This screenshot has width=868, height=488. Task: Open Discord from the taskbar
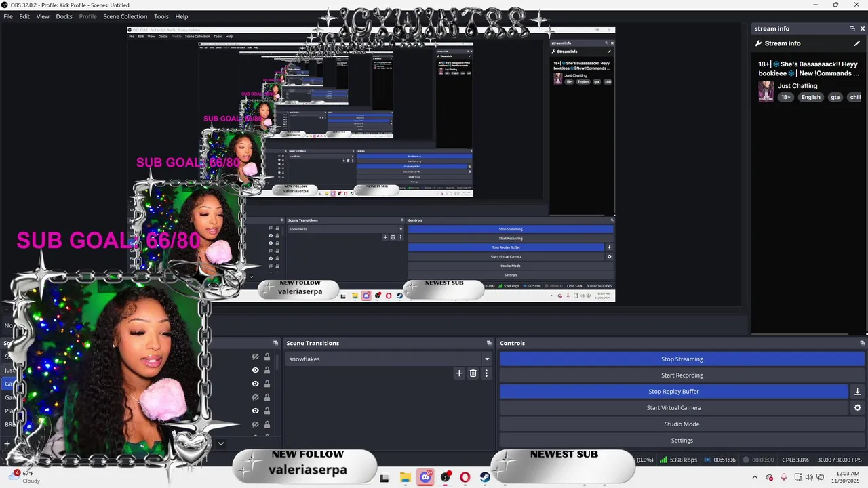coord(425,477)
